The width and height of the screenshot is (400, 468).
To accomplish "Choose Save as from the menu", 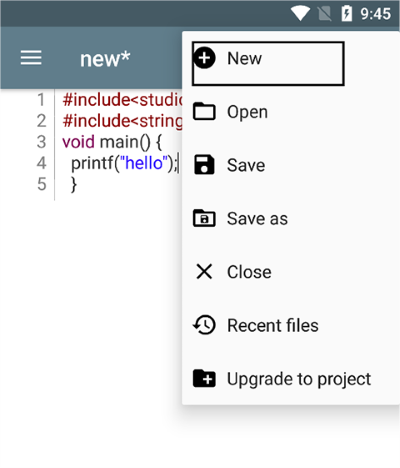I will pyautogui.click(x=291, y=218).
